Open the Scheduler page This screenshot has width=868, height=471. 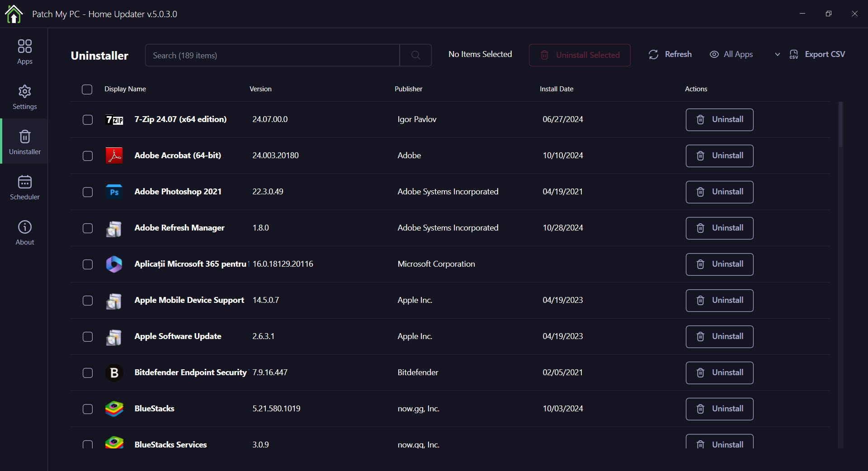point(24,187)
